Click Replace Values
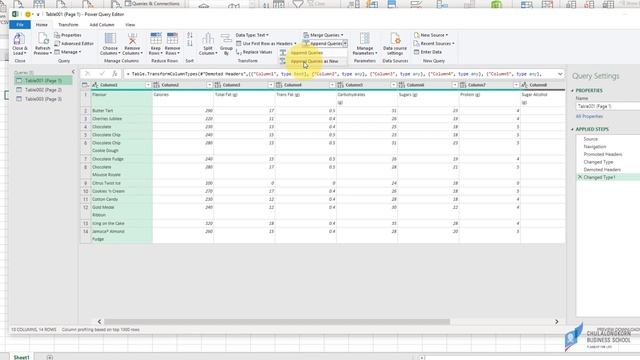 pos(254,52)
